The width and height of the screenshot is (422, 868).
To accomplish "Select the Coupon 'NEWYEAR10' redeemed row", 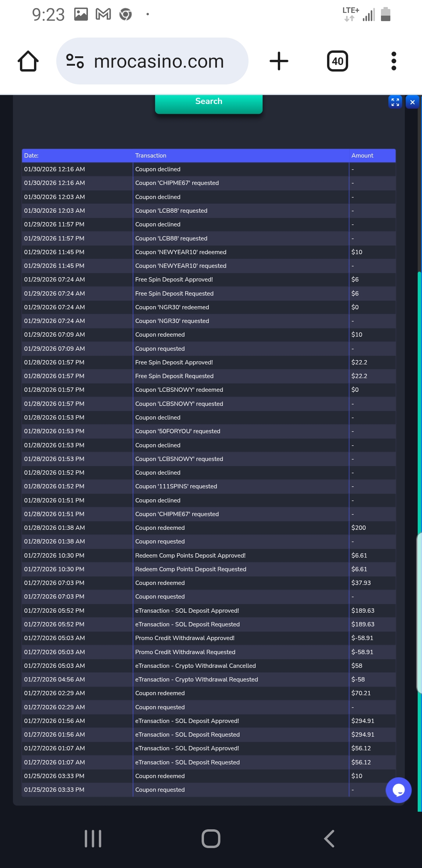I will click(x=181, y=252).
